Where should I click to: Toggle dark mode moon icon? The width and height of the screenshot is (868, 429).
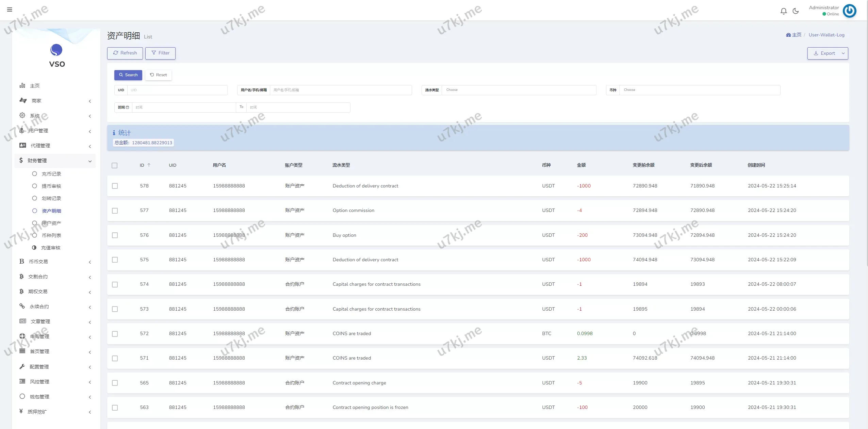point(796,11)
